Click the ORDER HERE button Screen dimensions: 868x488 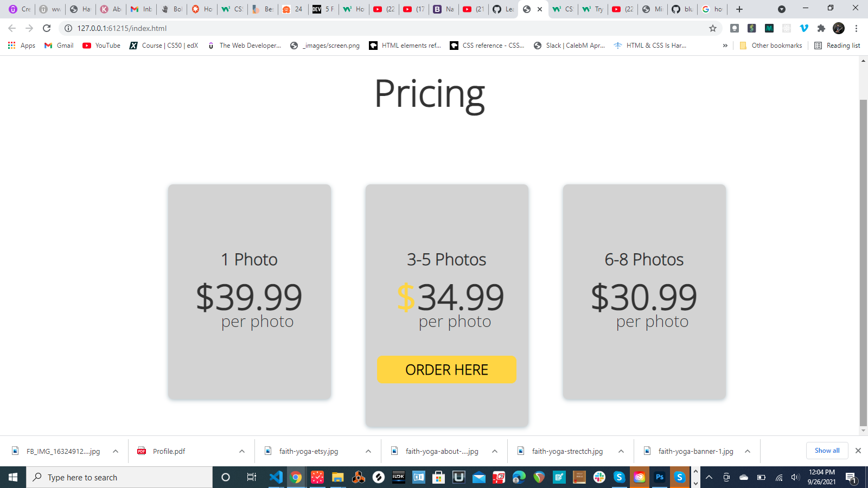(446, 369)
